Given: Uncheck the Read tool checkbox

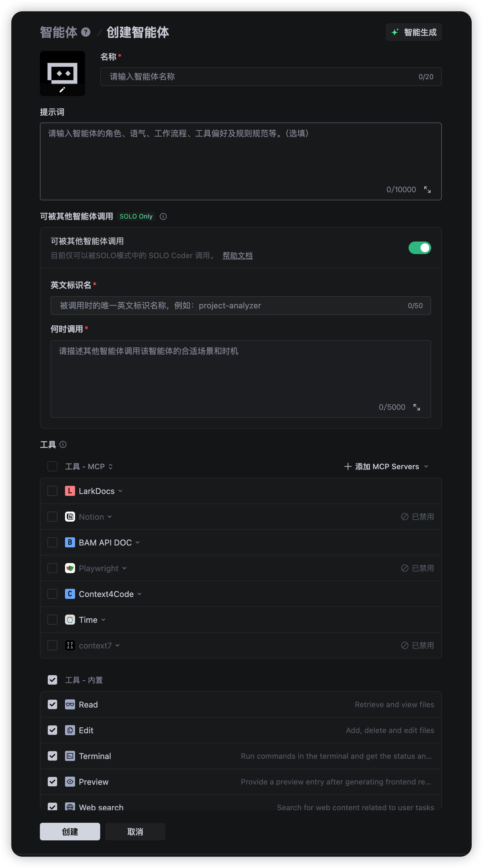Looking at the screenshot, I should (x=52, y=704).
